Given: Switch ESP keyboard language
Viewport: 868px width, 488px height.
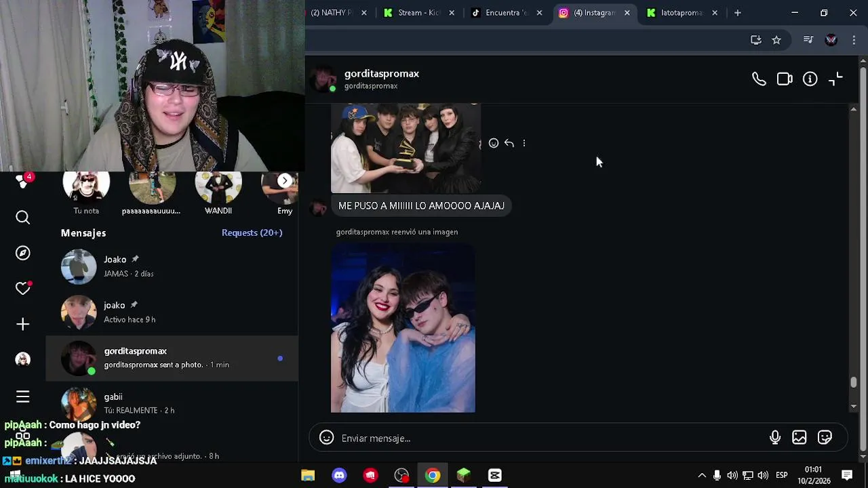Looking at the screenshot, I should click(782, 475).
